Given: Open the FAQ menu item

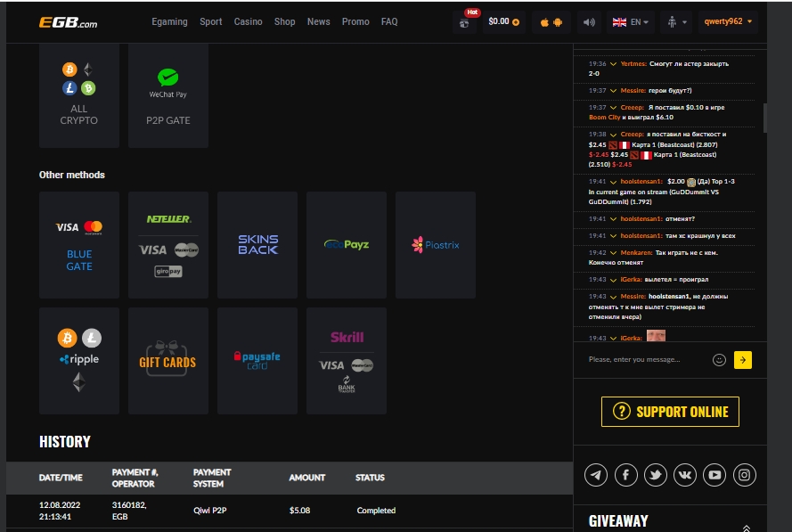Looking at the screenshot, I should (x=389, y=21).
